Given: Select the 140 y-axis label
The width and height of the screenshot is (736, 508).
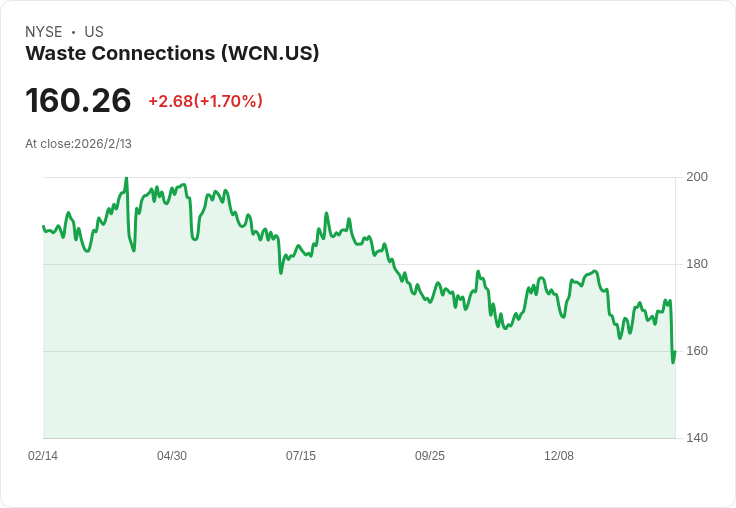Looking at the screenshot, I should tap(696, 438).
